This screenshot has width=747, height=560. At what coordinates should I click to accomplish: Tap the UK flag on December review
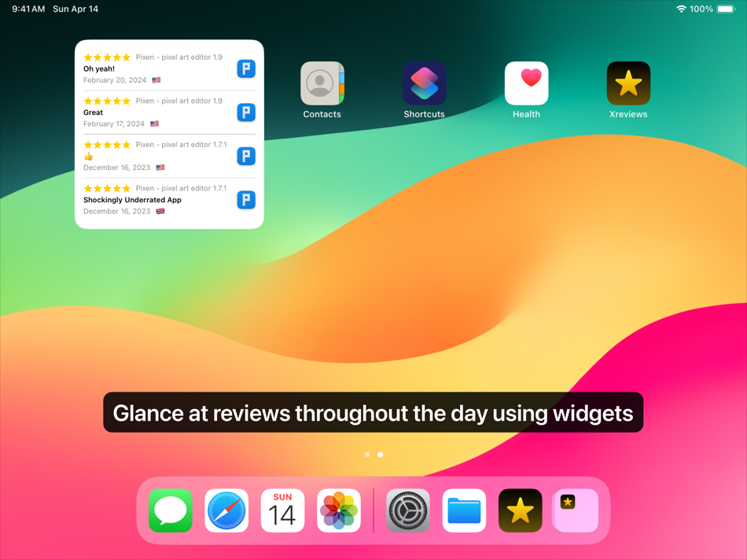160,211
